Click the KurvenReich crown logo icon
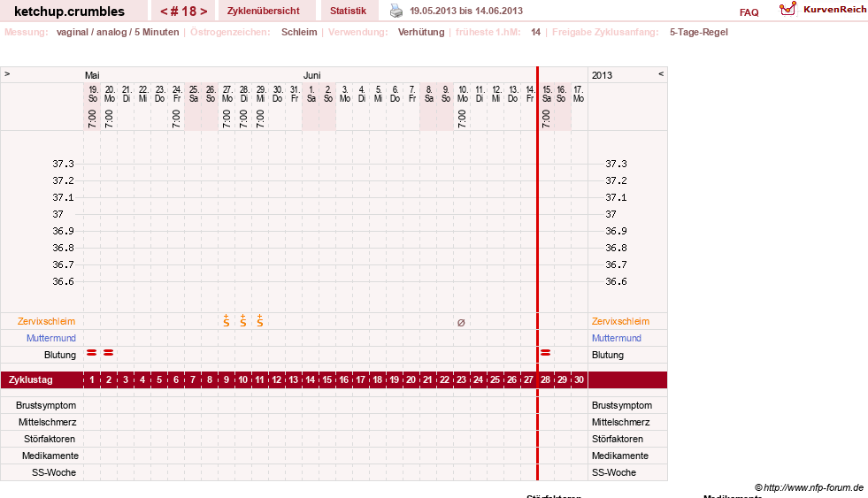This screenshot has width=868, height=498. pos(787,8)
